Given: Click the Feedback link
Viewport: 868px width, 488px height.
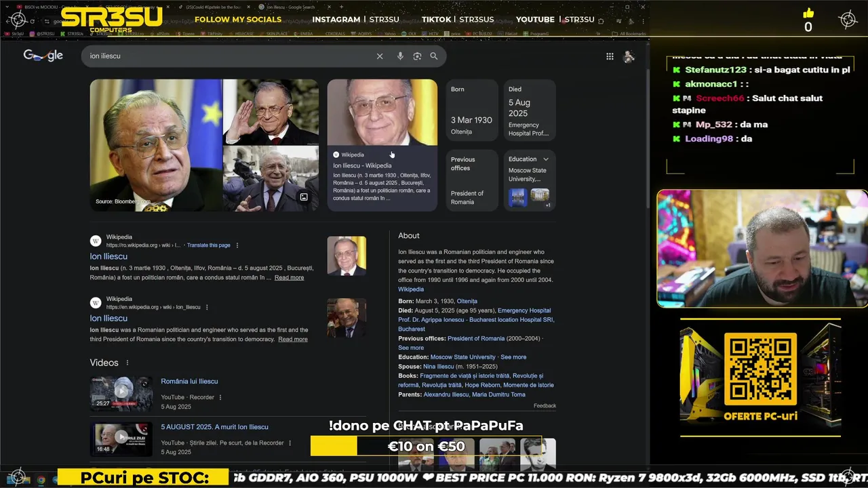Looking at the screenshot, I should pos(545,406).
